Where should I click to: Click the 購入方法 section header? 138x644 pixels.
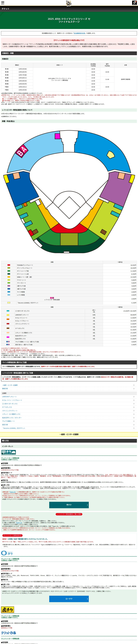click(x=69, y=440)
